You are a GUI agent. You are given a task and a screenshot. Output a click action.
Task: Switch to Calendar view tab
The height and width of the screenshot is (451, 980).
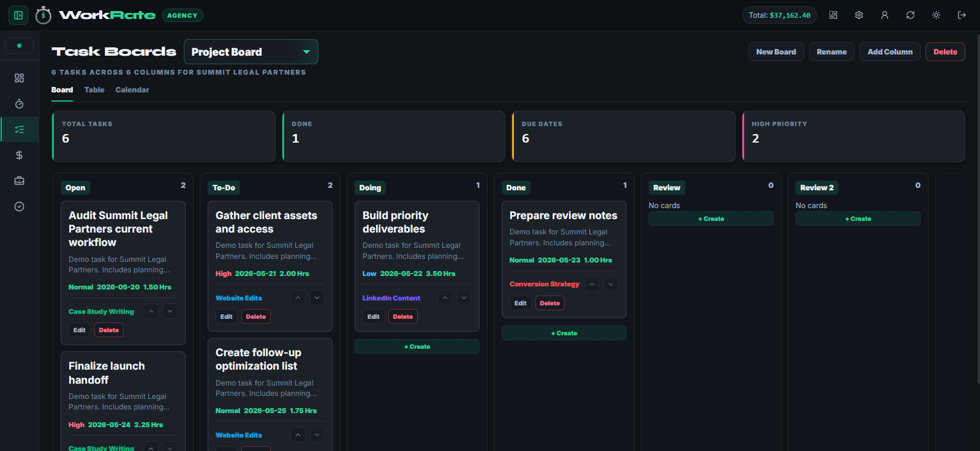tap(132, 90)
